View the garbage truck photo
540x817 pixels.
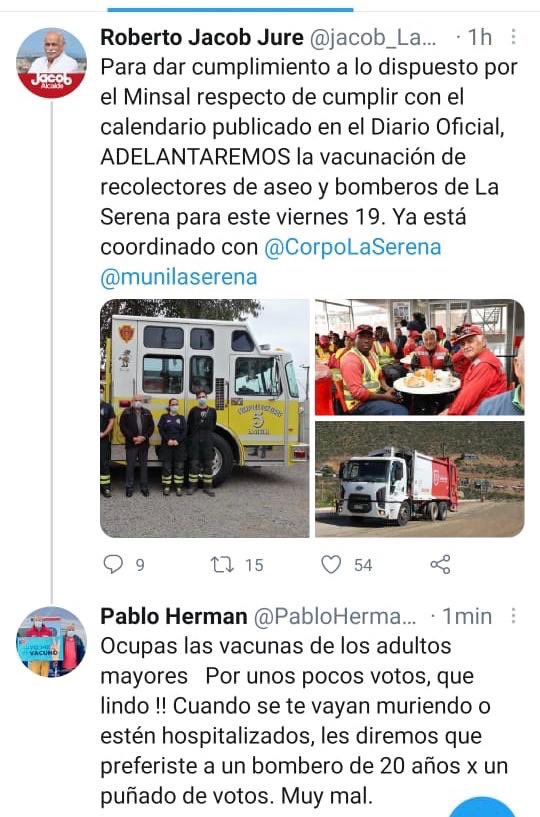click(x=420, y=479)
